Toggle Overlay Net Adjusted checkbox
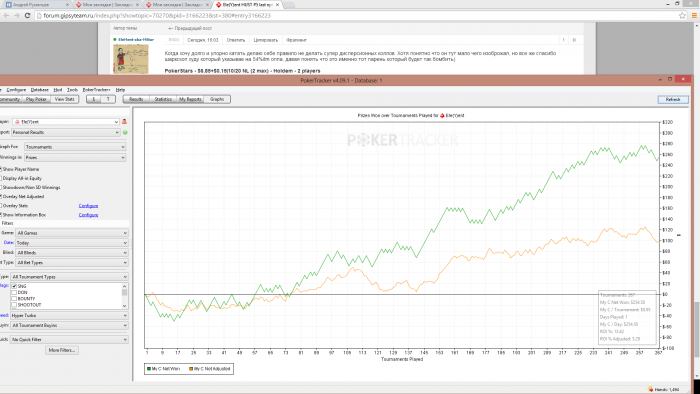700x394 pixels. tap(0, 196)
